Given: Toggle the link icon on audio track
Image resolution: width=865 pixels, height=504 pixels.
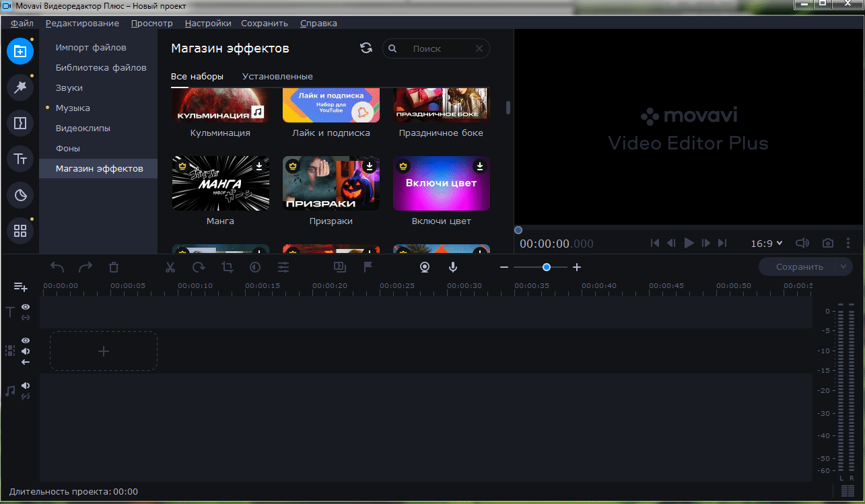Looking at the screenshot, I should click(x=26, y=396).
